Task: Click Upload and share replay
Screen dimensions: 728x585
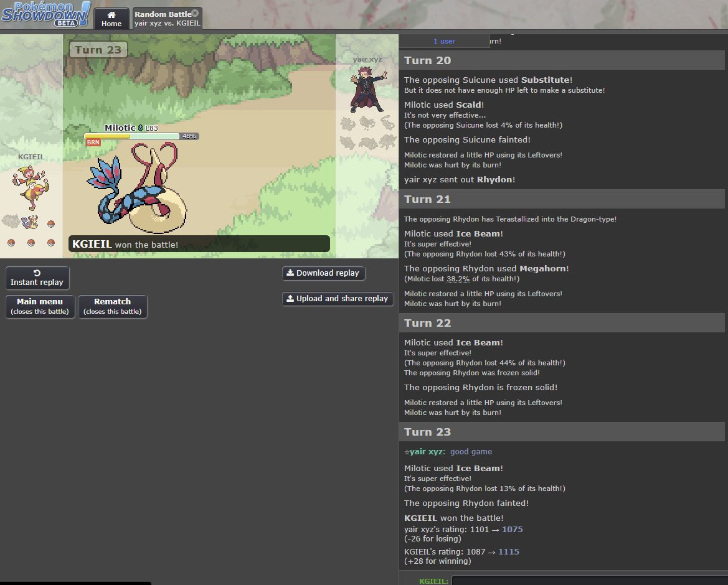Action: (338, 299)
